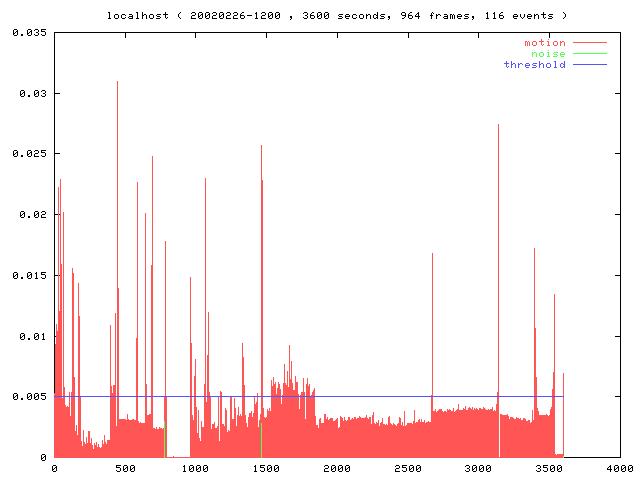
Task: Click the x-axis label 4000
Action: (x=619, y=467)
